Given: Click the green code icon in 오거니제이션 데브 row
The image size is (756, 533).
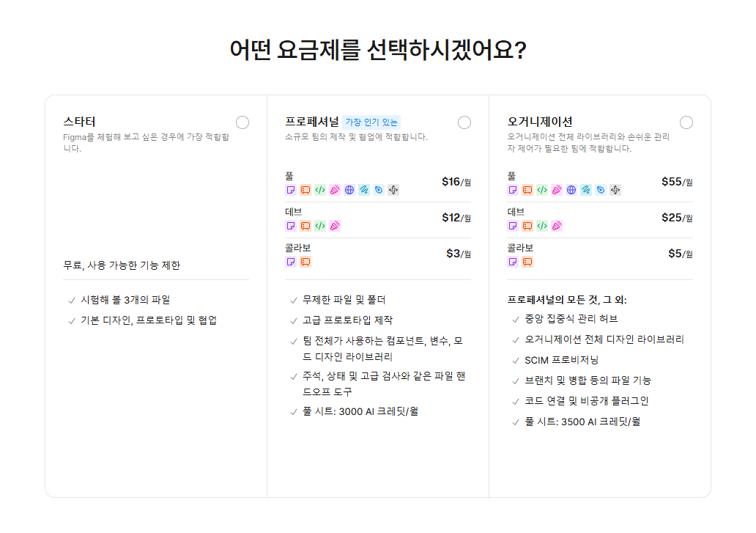Looking at the screenshot, I should click(x=542, y=226).
